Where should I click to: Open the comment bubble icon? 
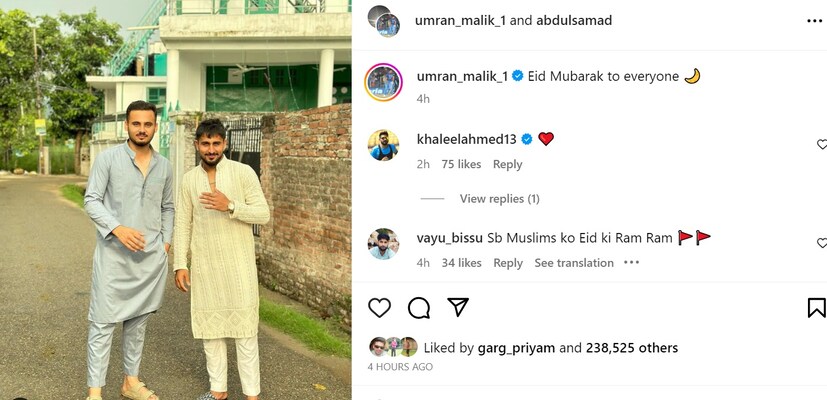419,308
